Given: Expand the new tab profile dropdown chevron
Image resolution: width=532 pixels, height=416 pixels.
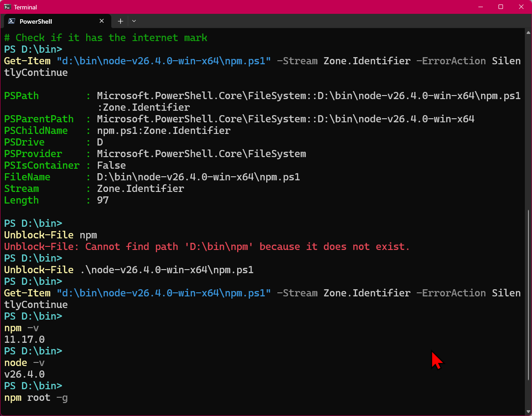Looking at the screenshot, I should [134, 21].
